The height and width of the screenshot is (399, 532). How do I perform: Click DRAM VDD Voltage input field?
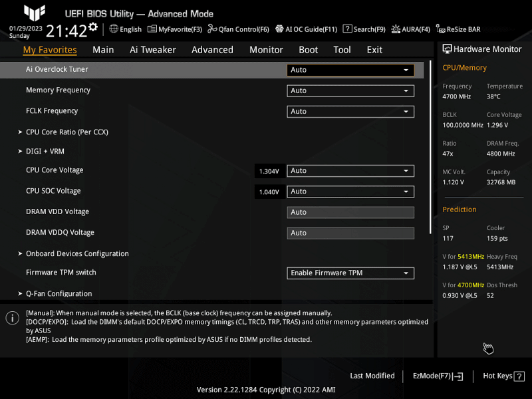(350, 212)
